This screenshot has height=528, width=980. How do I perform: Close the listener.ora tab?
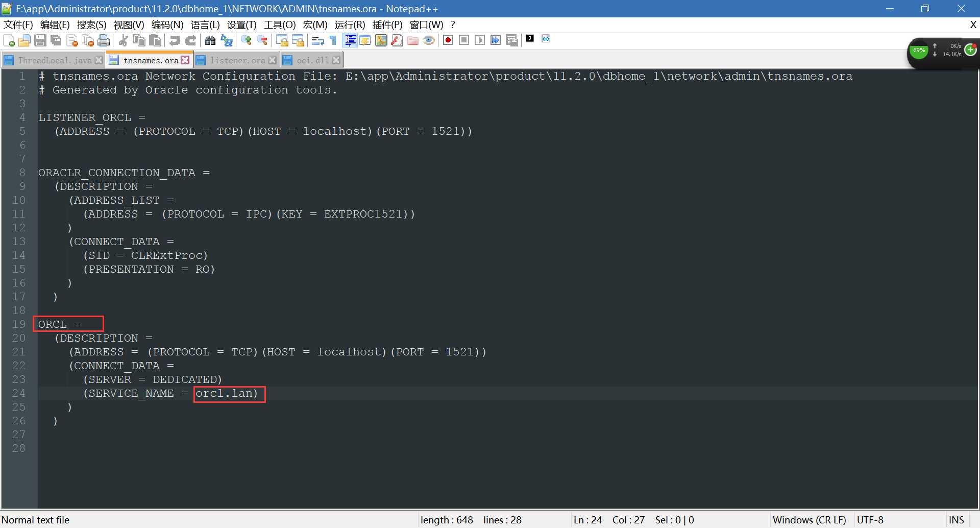273,60
